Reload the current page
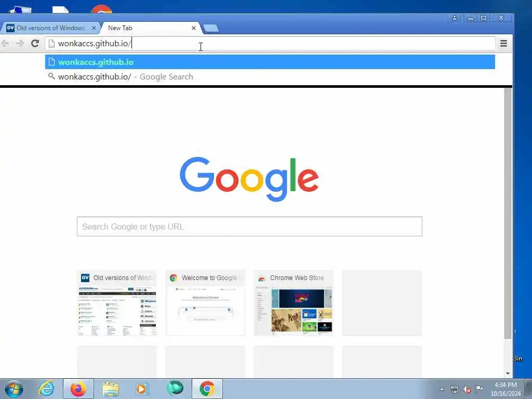Viewport: 532px width, 399px height. coord(35,44)
